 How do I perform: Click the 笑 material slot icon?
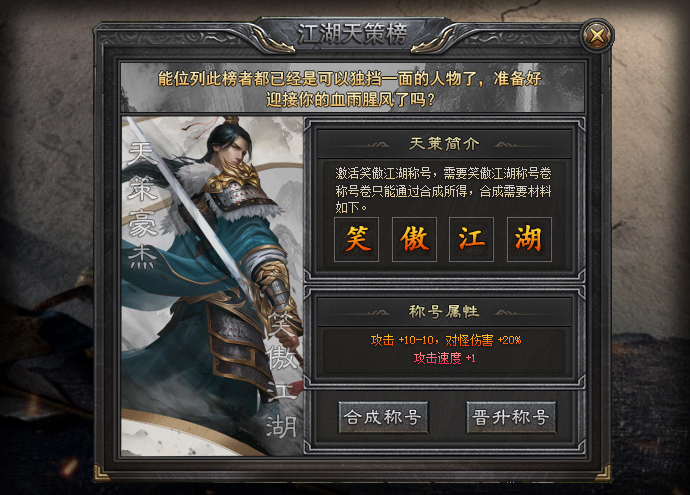[356, 239]
